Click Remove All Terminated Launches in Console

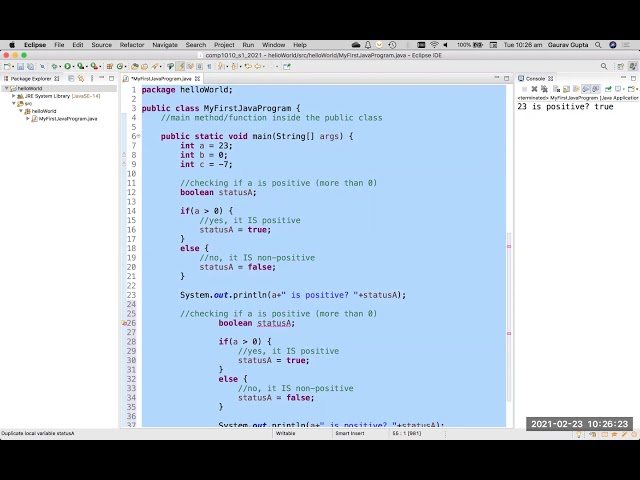544,89
